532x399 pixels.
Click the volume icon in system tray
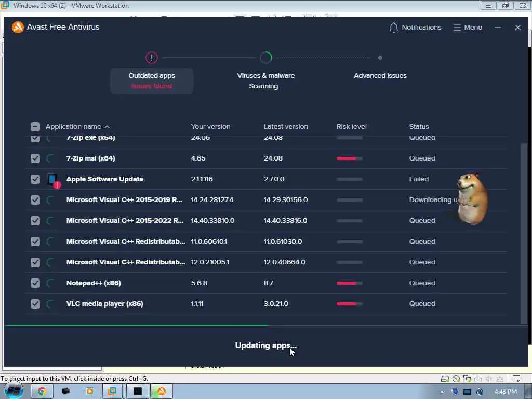point(480,392)
